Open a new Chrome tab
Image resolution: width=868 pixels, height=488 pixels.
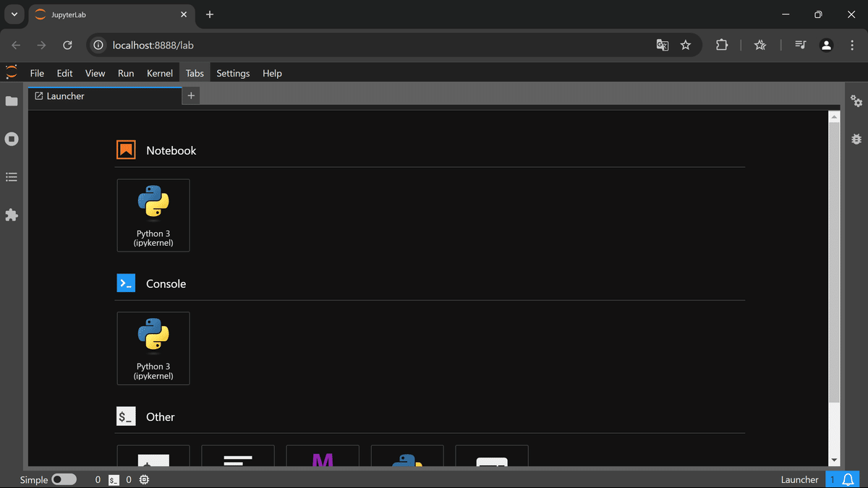pyautogui.click(x=210, y=14)
